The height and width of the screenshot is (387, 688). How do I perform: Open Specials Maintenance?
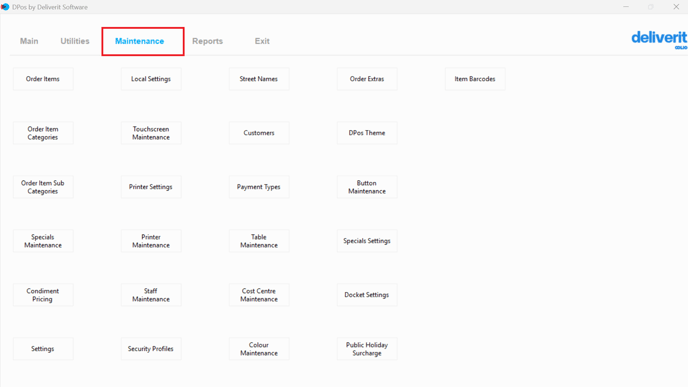43,241
